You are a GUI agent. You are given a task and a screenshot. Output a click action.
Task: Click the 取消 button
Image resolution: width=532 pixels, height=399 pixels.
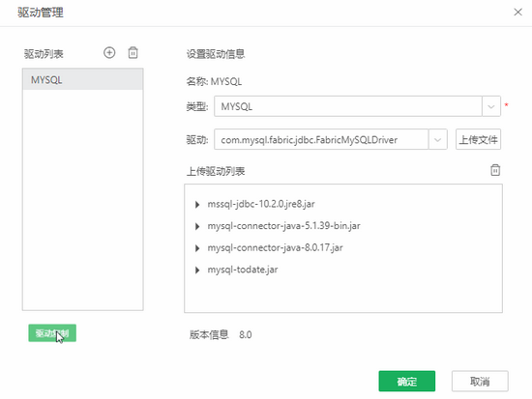pos(480,382)
